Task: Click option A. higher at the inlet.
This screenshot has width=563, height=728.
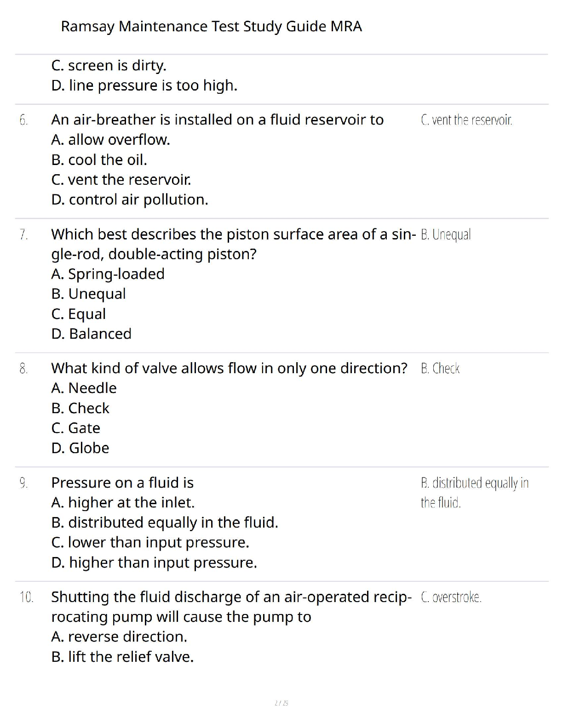Action: [x=123, y=503]
